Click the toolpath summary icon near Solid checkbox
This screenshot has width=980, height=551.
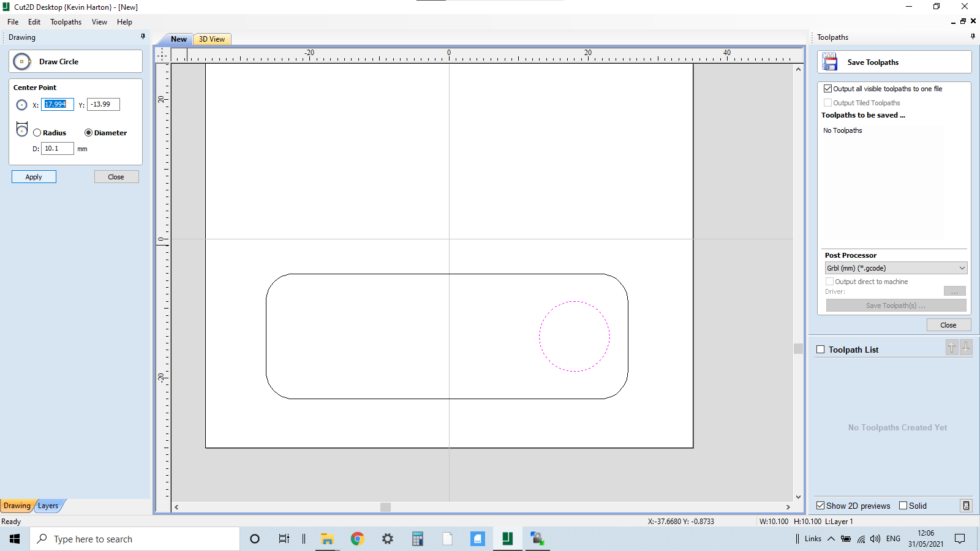[x=967, y=506]
